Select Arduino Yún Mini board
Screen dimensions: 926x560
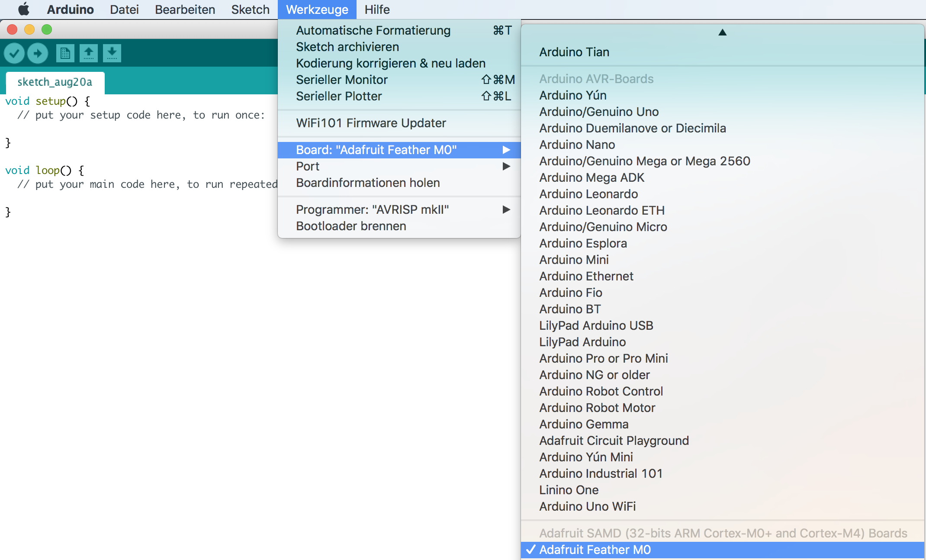[x=722, y=457]
